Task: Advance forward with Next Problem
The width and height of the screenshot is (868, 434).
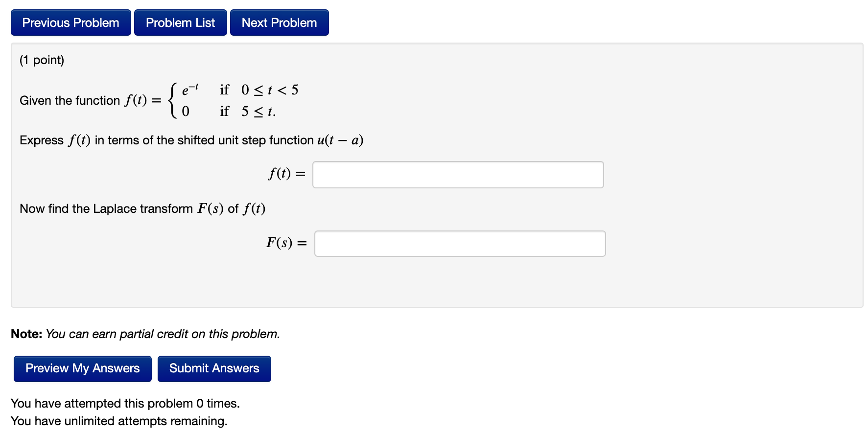Action: pyautogui.click(x=279, y=22)
